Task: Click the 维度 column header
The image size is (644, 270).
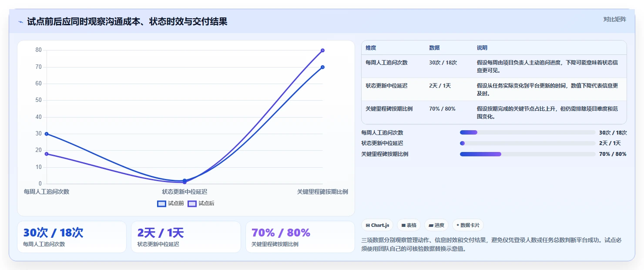Action: tap(371, 47)
